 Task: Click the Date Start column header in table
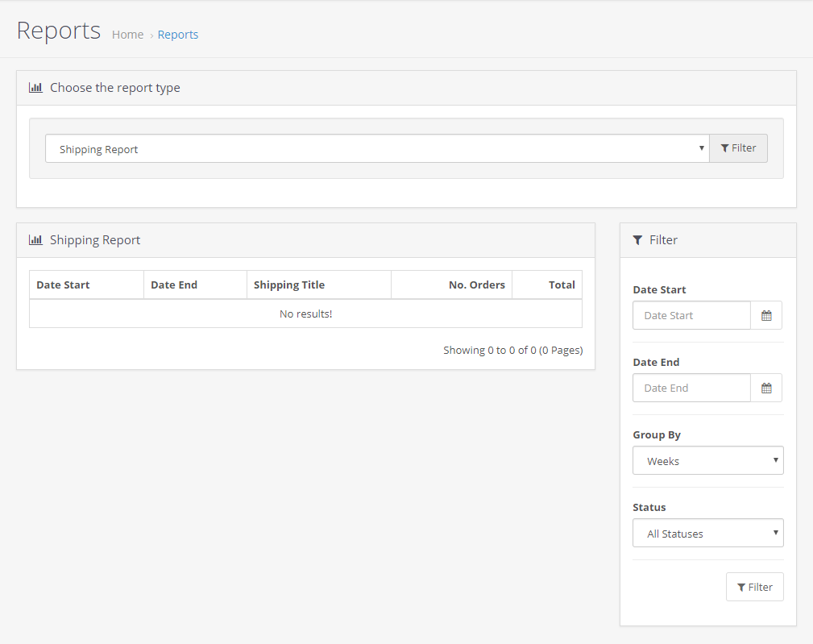tap(63, 285)
